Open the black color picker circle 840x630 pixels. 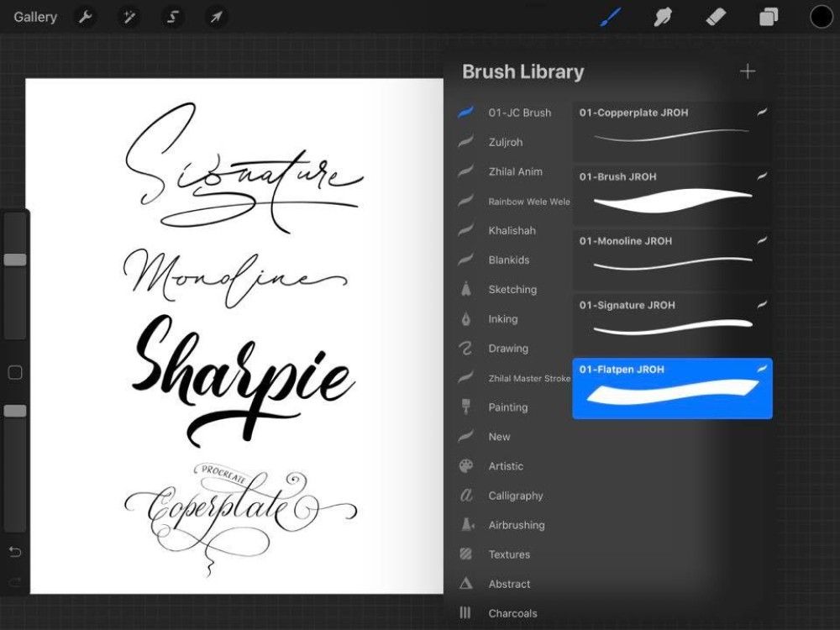coord(821,17)
